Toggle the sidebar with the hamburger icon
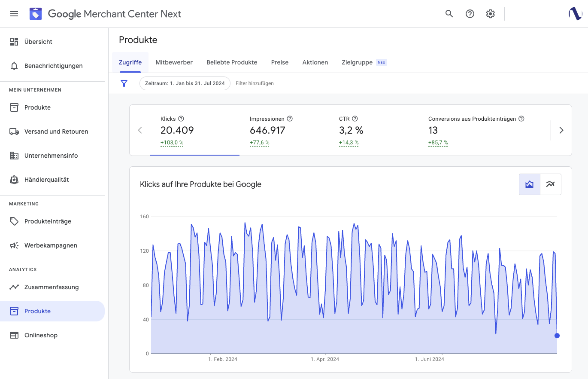The image size is (588, 379). pyautogui.click(x=14, y=14)
